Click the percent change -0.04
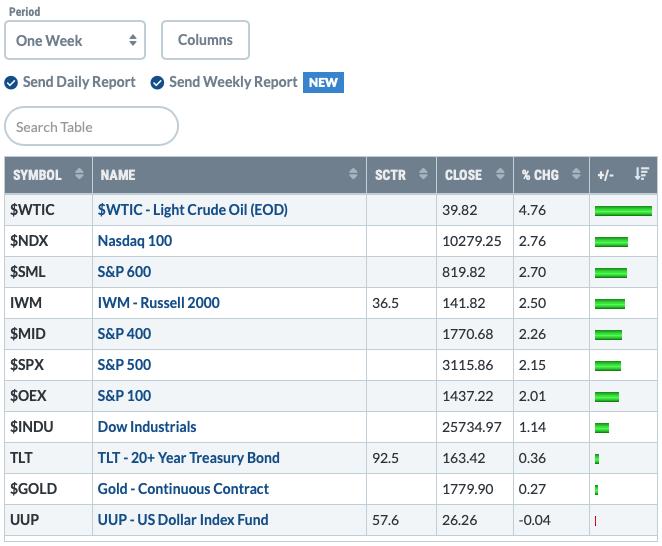The width and height of the screenshot is (662, 546). click(x=534, y=520)
